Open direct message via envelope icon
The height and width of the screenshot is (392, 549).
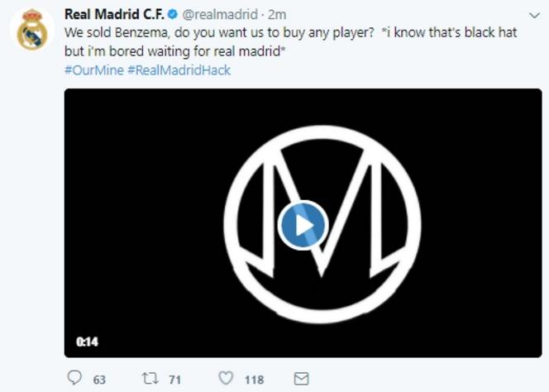pyautogui.click(x=302, y=378)
